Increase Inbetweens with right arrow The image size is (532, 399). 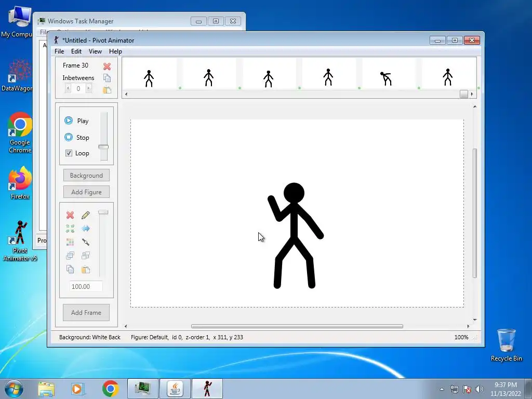point(88,88)
